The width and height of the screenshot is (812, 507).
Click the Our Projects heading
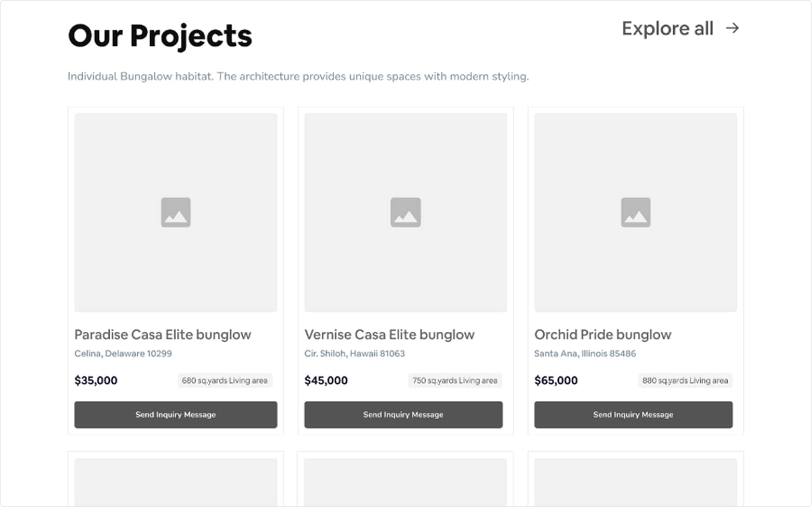(160, 36)
